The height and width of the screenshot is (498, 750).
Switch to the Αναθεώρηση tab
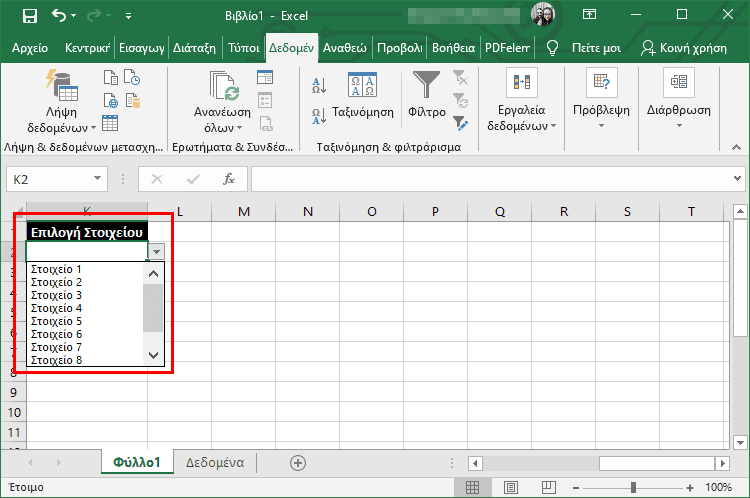(344, 48)
